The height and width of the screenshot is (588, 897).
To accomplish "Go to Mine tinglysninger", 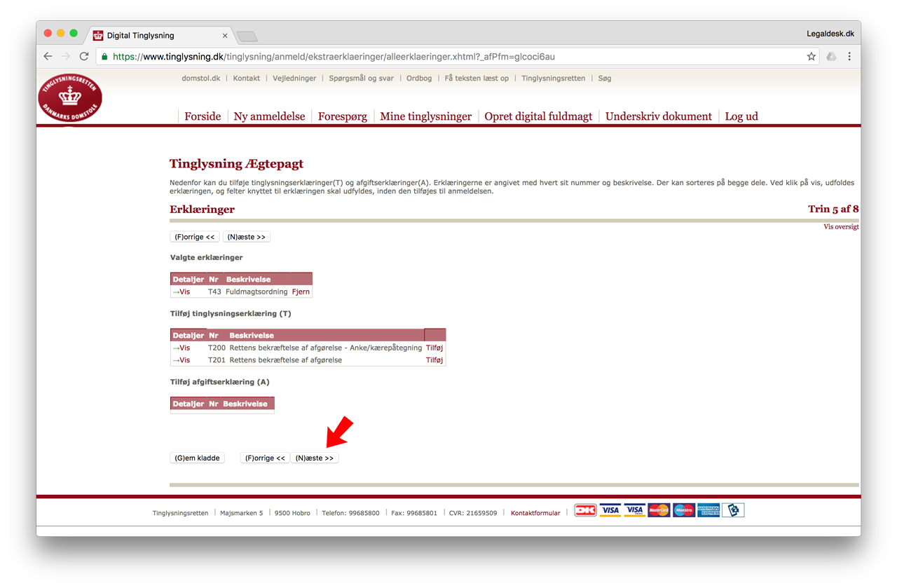I will [425, 116].
